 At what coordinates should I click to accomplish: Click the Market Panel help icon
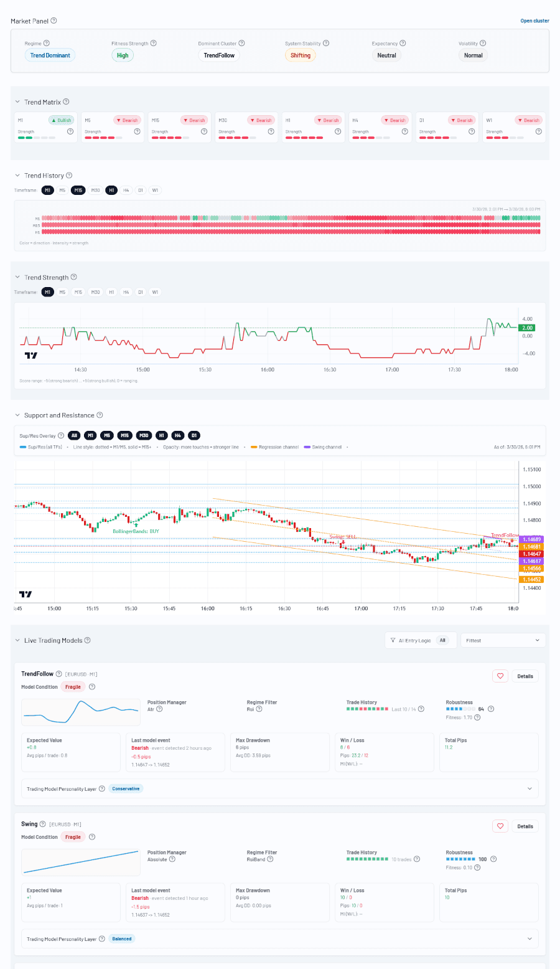point(54,21)
